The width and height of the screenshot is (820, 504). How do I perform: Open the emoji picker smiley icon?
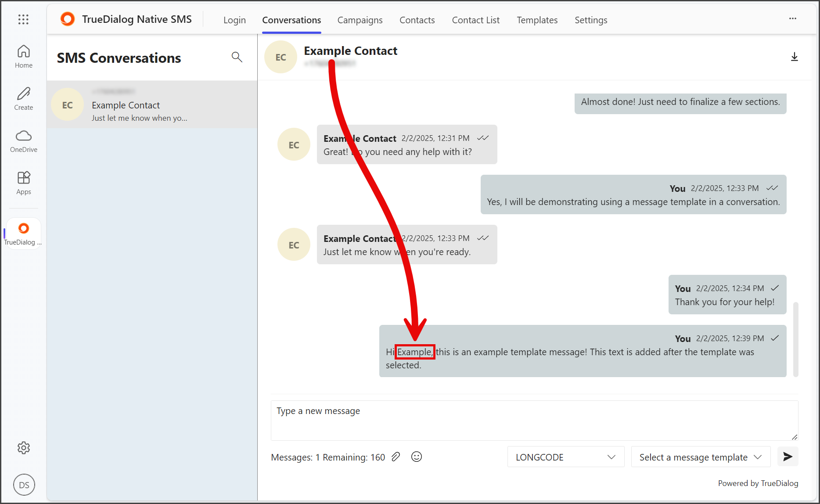pyautogui.click(x=416, y=457)
